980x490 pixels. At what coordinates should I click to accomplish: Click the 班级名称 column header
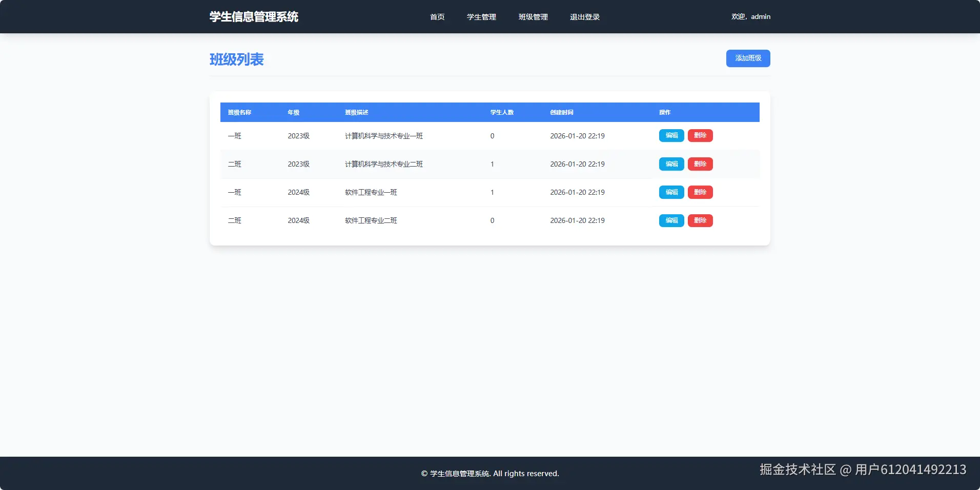[x=239, y=112]
